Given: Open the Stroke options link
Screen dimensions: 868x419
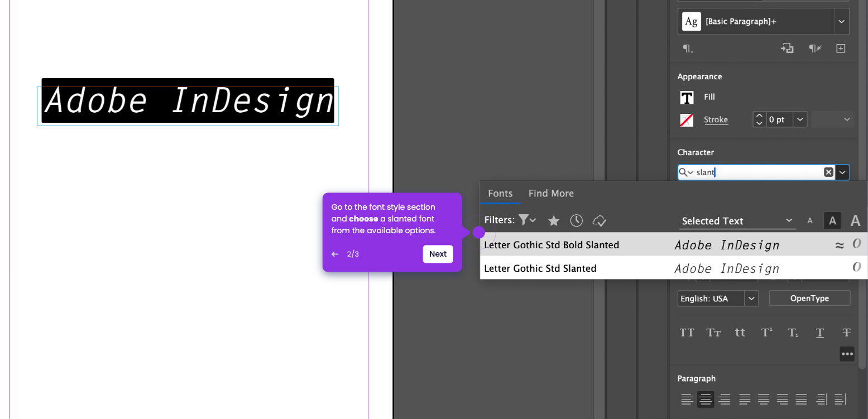Looking at the screenshot, I should tap(716, 119).
